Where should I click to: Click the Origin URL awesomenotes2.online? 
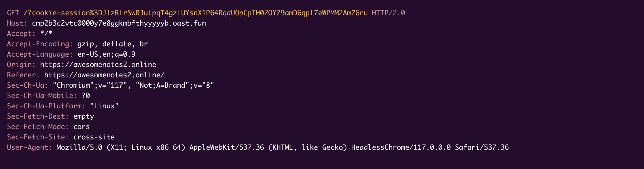point(98,65)
